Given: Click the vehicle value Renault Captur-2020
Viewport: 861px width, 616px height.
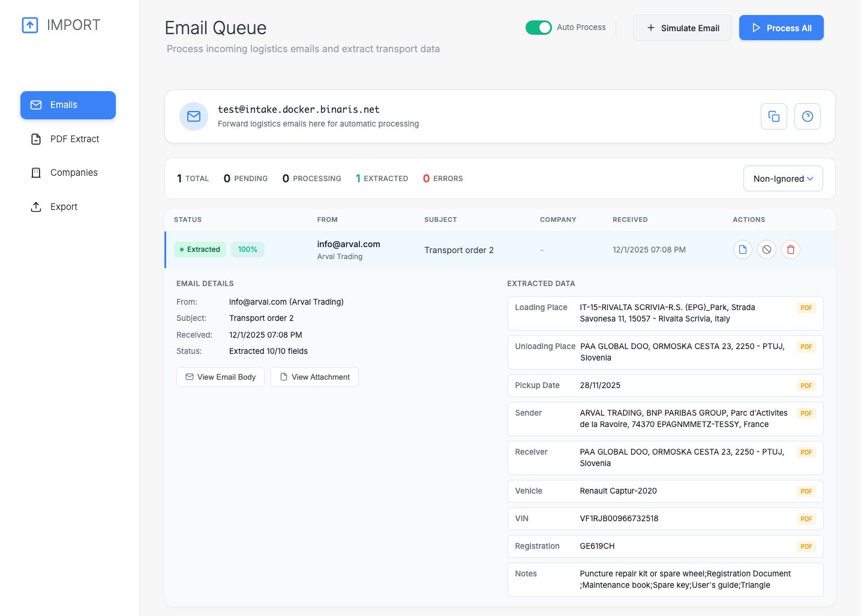Looking at the screenshot, I should (x=619, y=491).
